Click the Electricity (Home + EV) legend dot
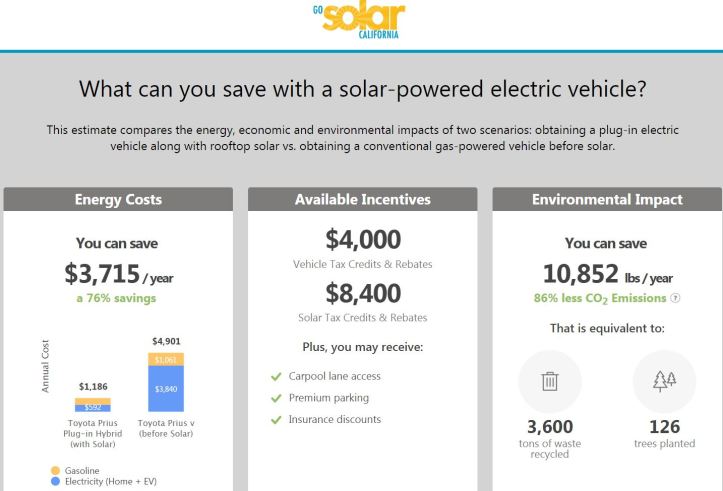723x491 pixels. [x=54, y=482]
